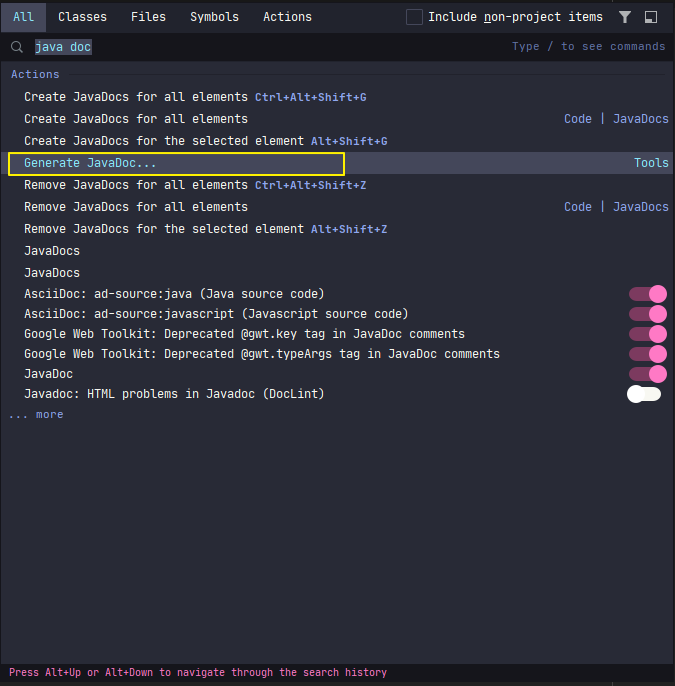Select Remove JavaDocs for all elements Code | JavaDocs
This screenshot has height=686, width=675.
point(337,206)
